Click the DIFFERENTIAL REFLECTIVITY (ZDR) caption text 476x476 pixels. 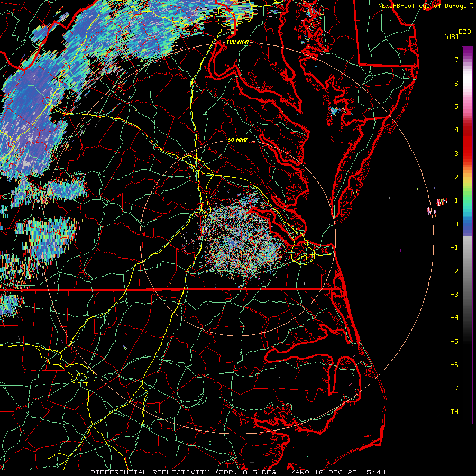pos(164,472)
